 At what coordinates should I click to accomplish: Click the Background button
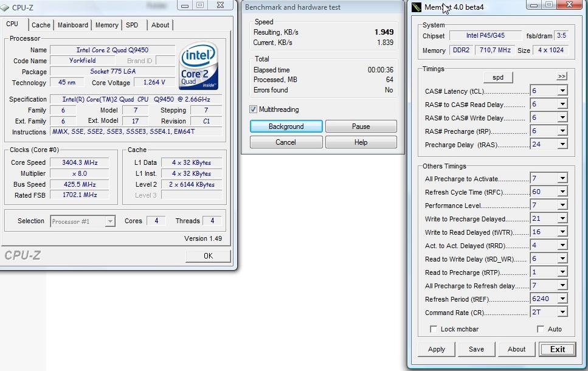286,127
